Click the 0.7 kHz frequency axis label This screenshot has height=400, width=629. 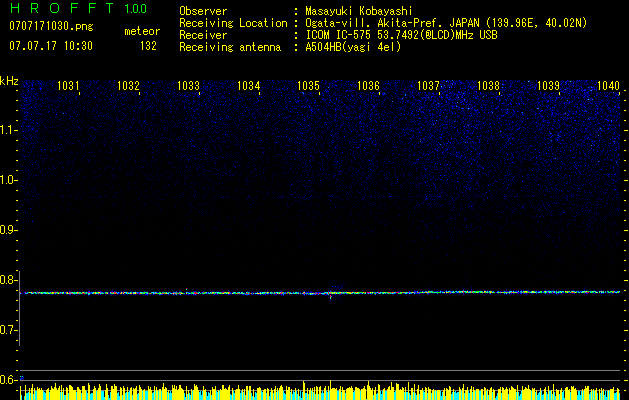pos(8,330)
